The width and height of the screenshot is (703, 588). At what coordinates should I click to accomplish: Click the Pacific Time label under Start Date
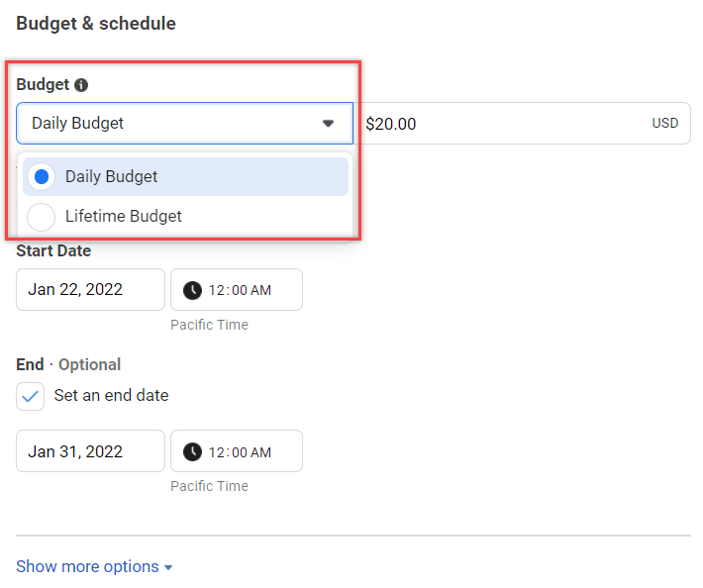209,325
